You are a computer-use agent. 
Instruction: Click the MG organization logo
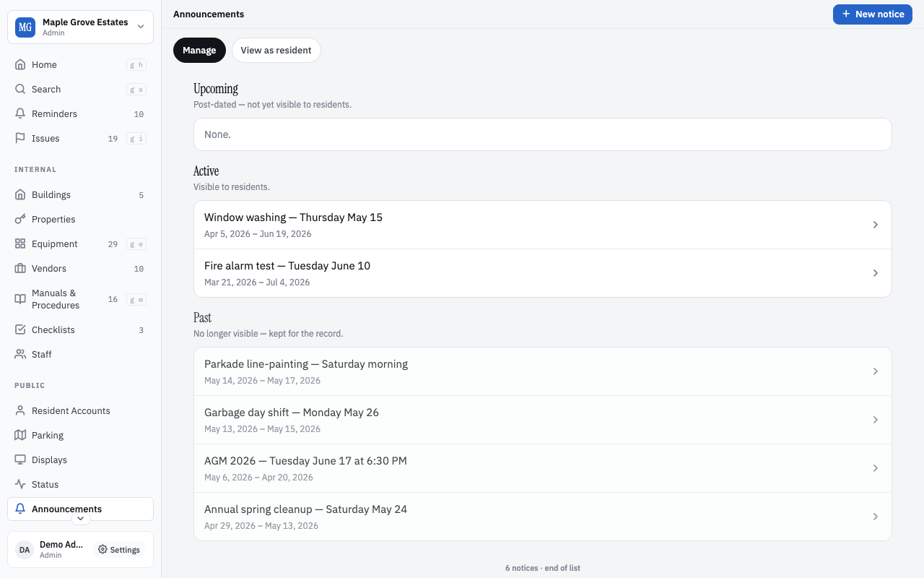pos(25,27)
